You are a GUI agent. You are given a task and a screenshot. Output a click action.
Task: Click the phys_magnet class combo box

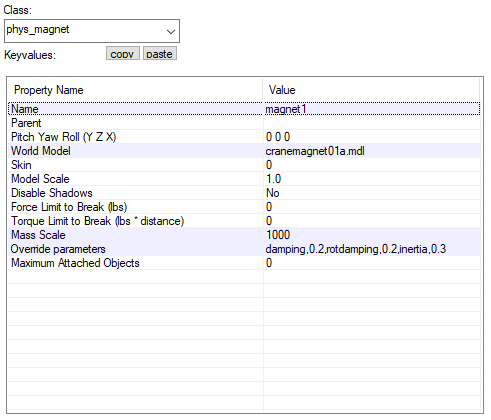92,31
